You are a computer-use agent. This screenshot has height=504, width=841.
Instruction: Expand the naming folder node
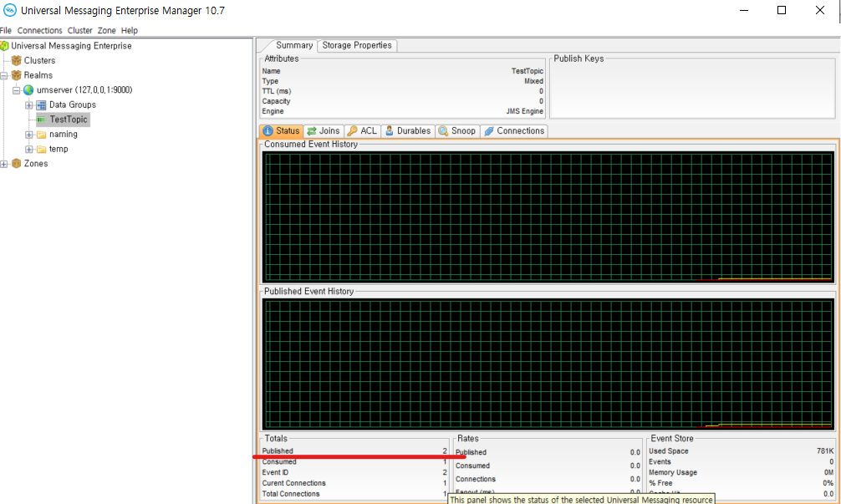(x=28, y=135)
